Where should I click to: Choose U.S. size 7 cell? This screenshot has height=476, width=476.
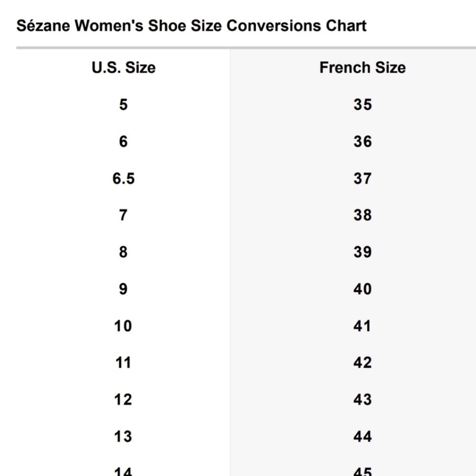[123, 215]
